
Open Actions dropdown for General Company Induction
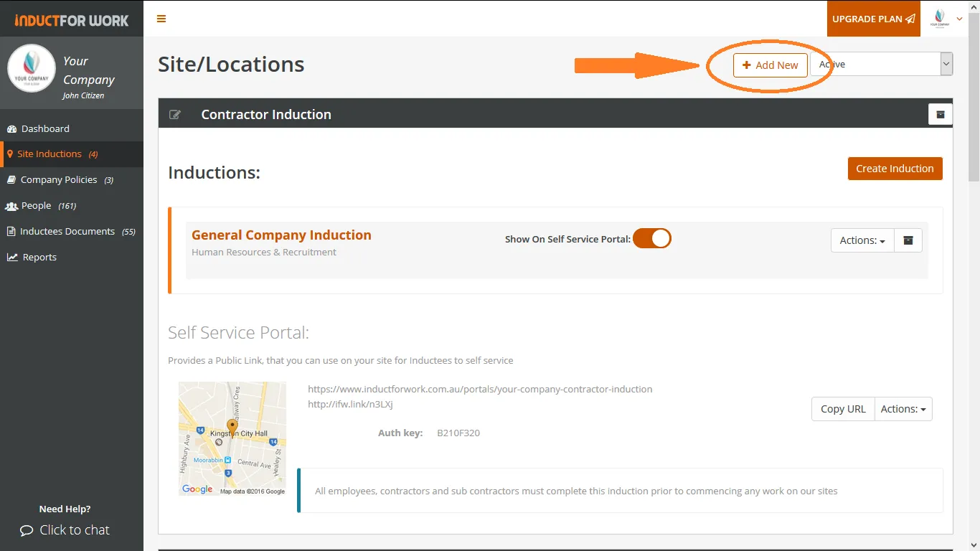(x=862, y=240)
